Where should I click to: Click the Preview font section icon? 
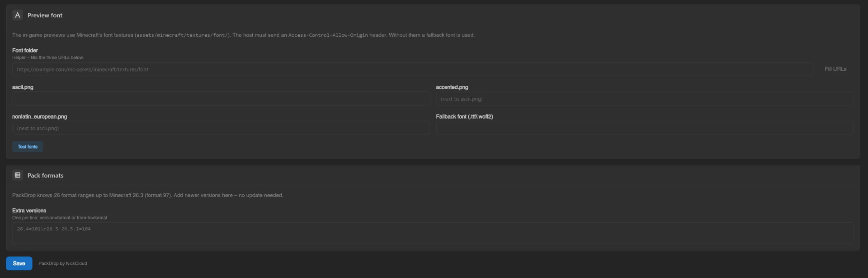coord(17,15)
